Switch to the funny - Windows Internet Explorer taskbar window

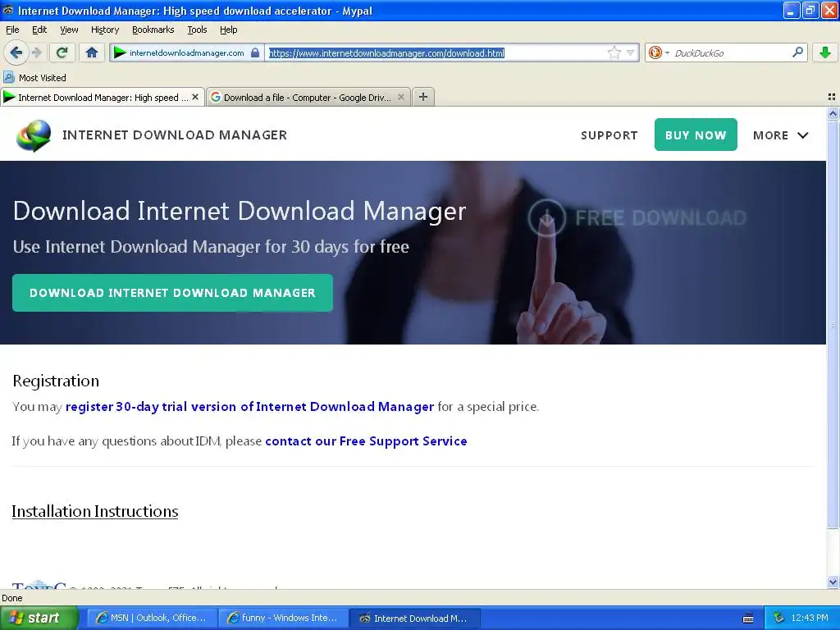(283, 618)
